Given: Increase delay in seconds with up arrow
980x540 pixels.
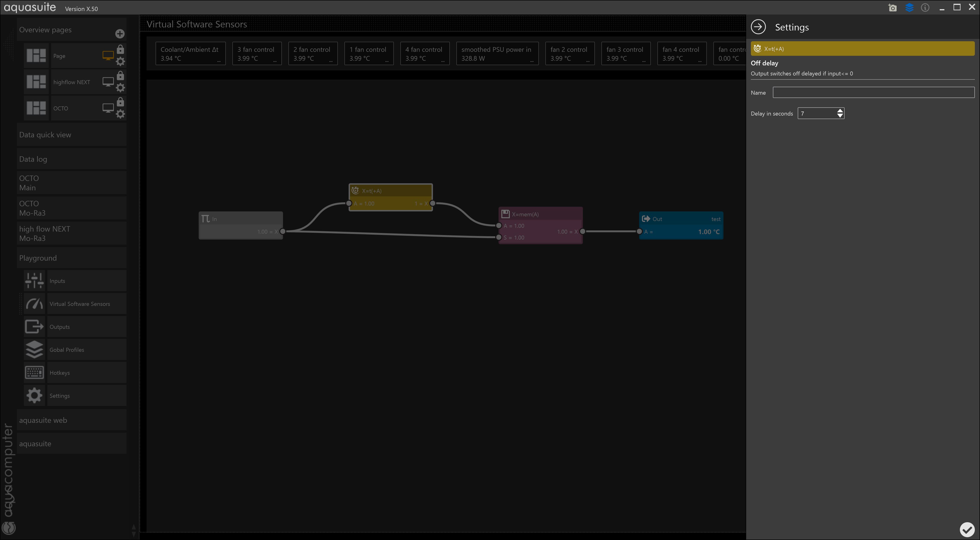Looking at the screenshot, I should point(840,111).
